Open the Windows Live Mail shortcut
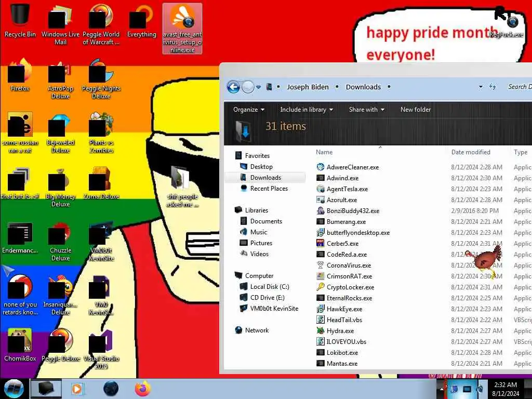 [60, 24]
